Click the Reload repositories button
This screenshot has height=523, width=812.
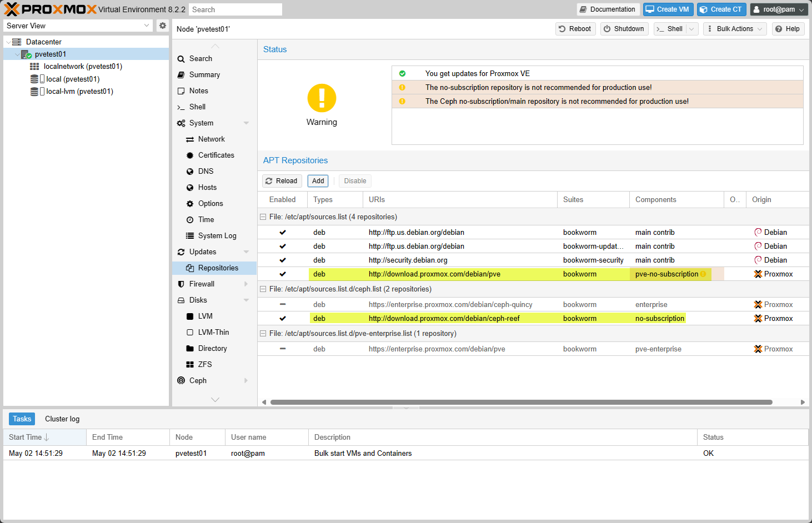click(x=282, y=181)
